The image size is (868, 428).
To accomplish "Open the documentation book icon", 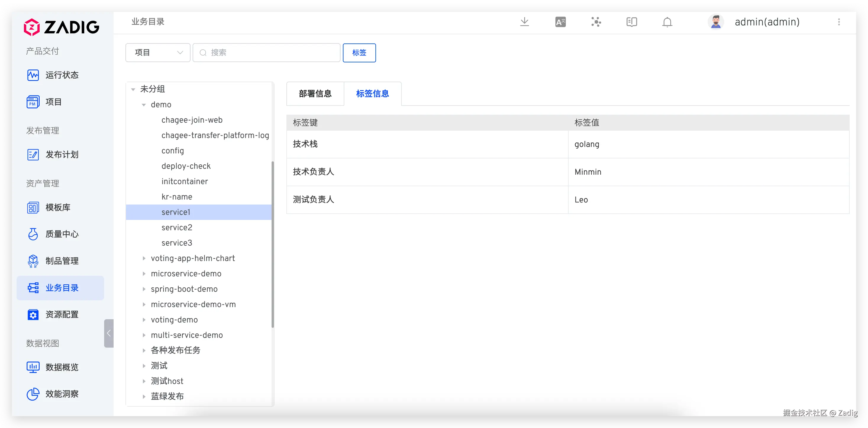I will coord(631,22).
